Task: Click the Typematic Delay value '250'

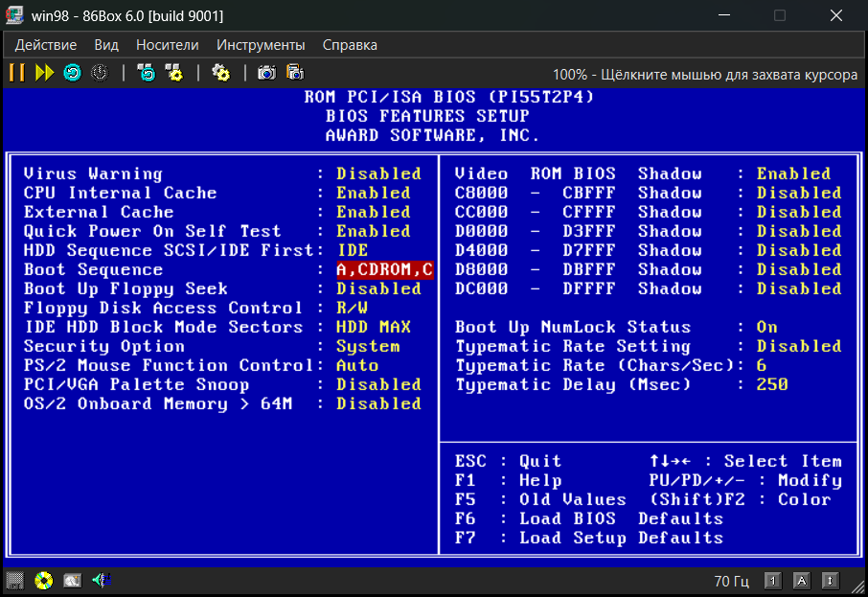Action: [772, 385]
